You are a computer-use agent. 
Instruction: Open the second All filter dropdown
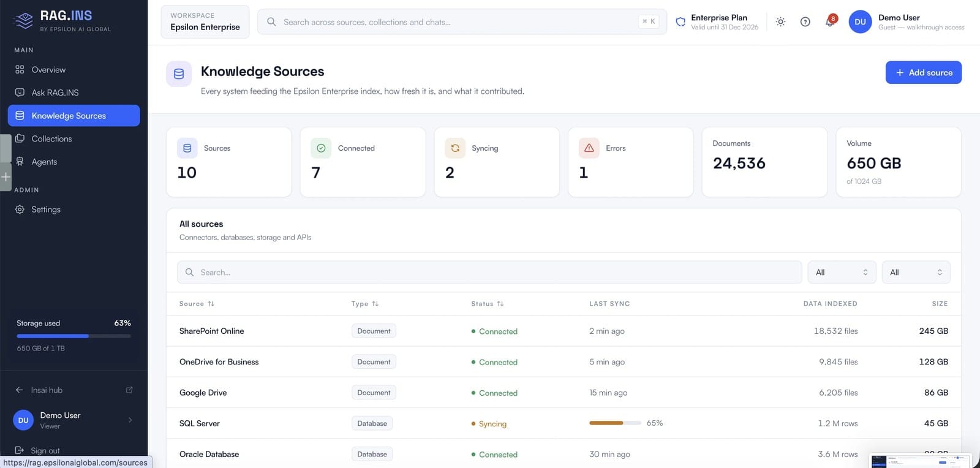pos(916,273)
